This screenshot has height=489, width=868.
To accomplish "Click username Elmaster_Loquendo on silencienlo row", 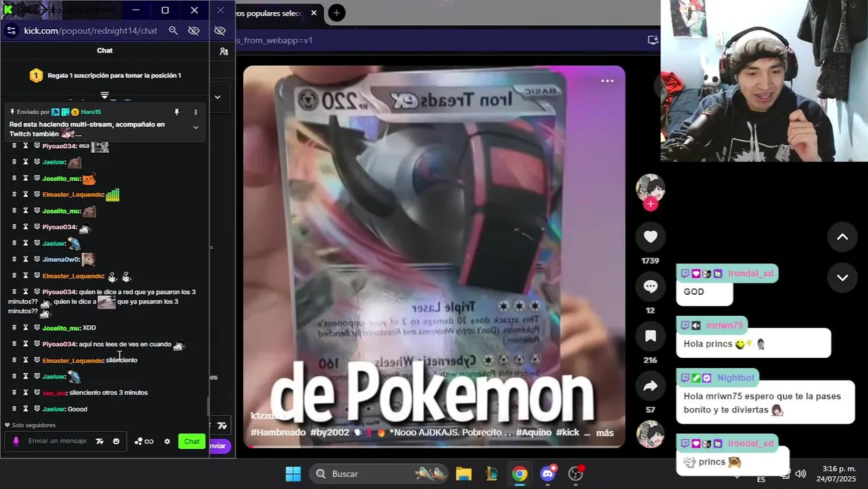I will tap(73, 361).
